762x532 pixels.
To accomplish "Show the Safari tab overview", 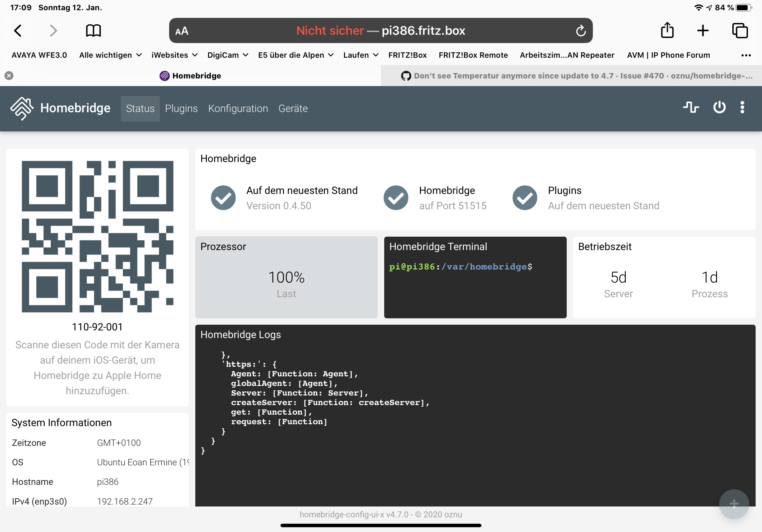I will 740,31.
